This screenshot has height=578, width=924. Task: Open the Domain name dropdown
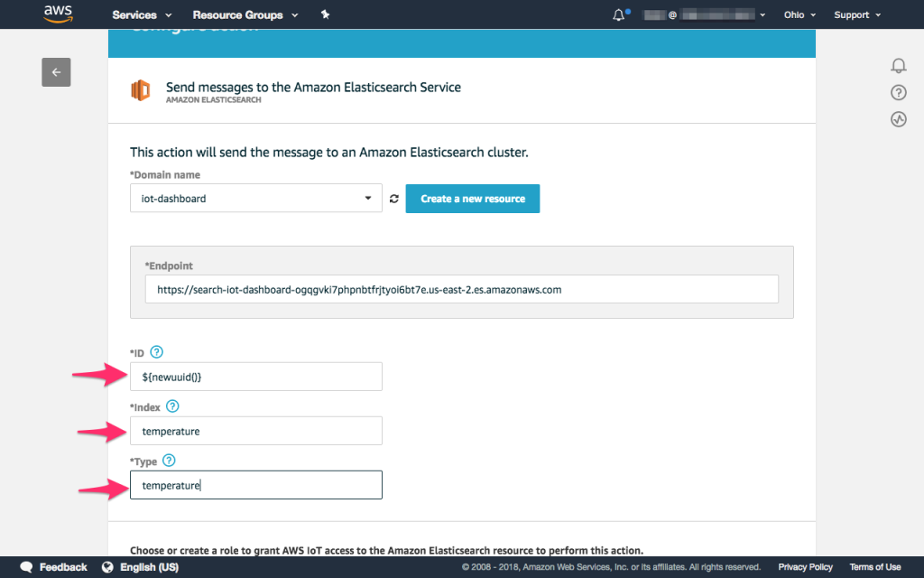point(367,198)
